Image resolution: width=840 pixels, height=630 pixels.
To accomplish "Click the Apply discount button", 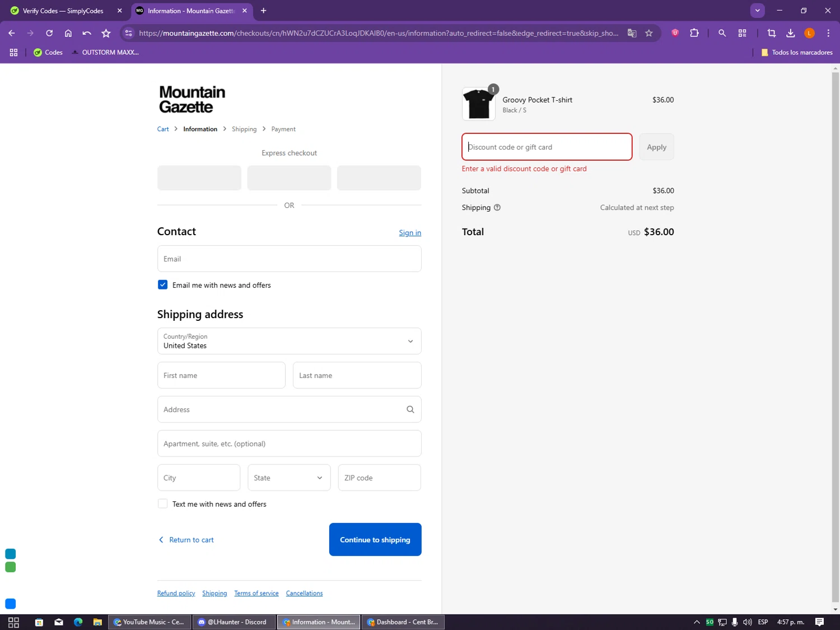I will pos(656,147).
